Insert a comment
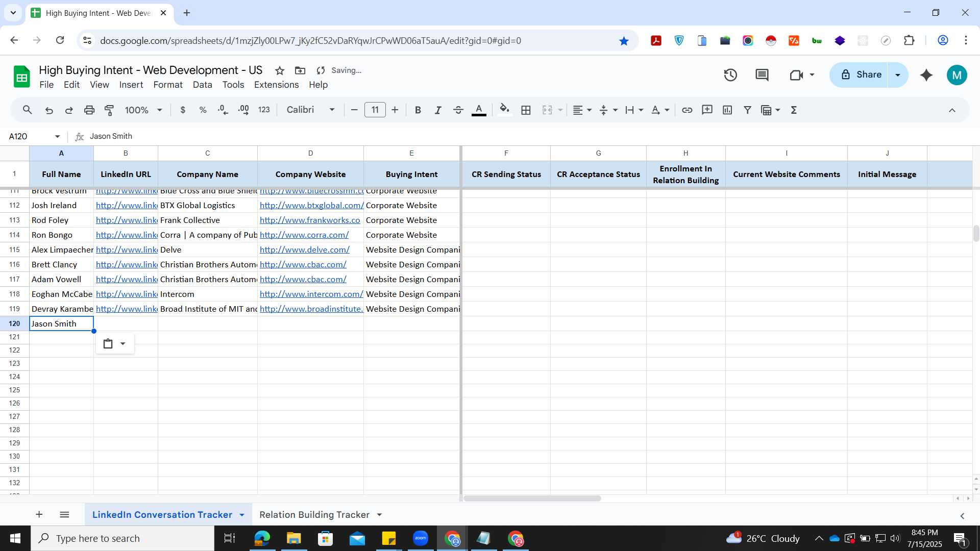Viewport: 980px width, 551px height. click(707, 110)
